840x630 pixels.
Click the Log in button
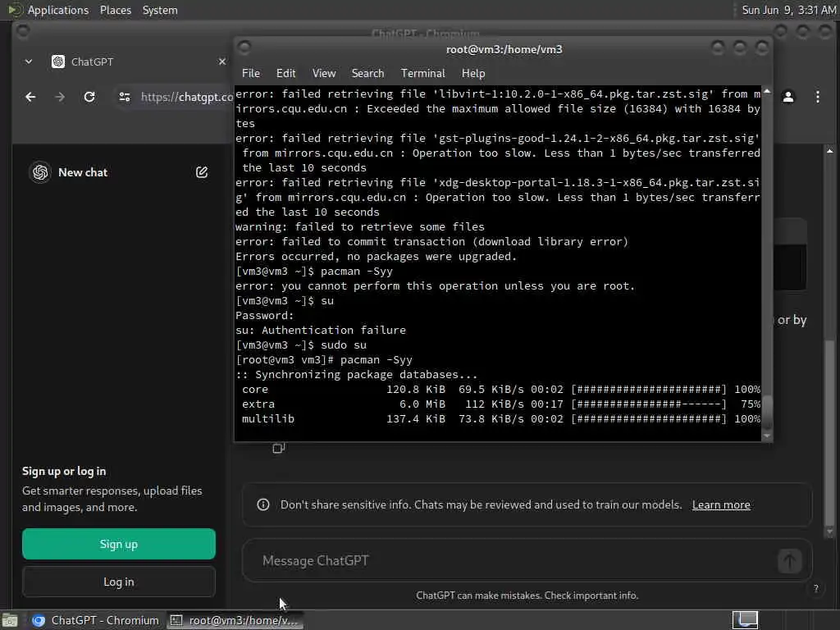(x=119, y=582)
